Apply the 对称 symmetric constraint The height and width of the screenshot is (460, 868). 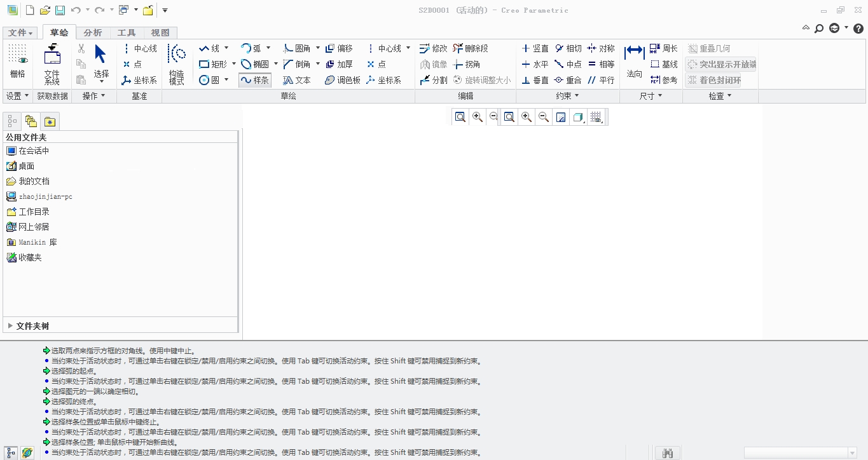pos(601,48)
